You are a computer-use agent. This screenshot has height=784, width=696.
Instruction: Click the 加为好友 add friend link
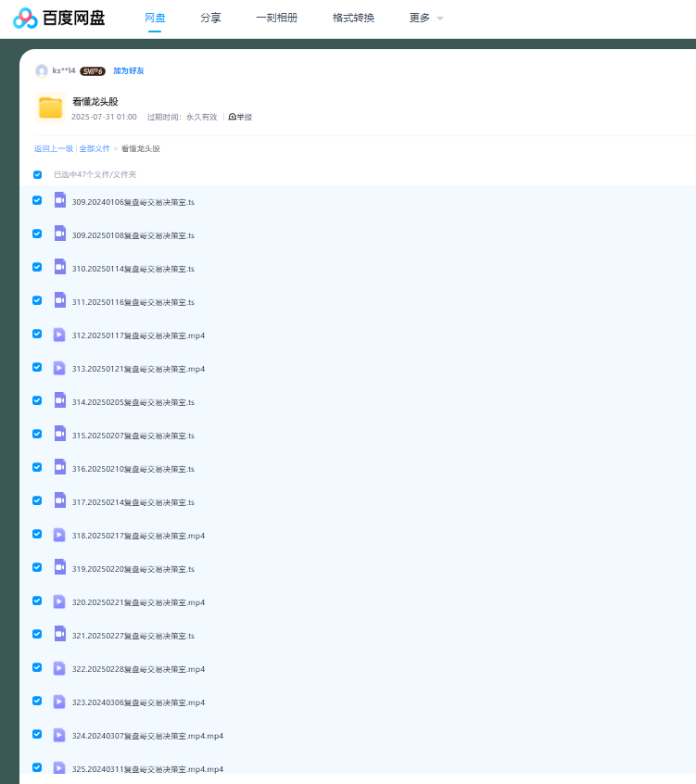[x=129, y=70]
